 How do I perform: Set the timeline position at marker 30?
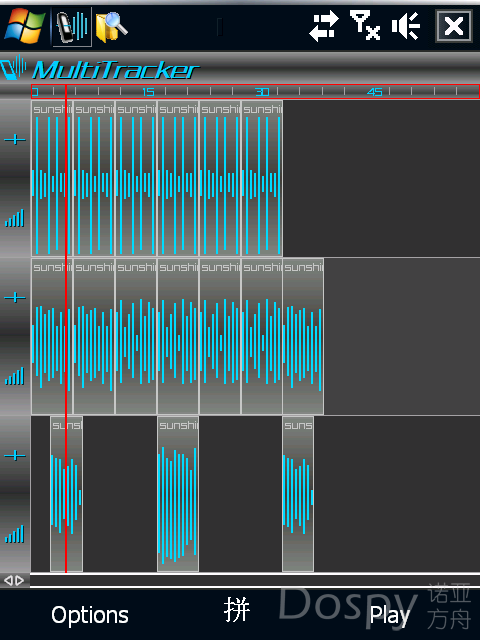pyautogui.click(x=262, y=92)
